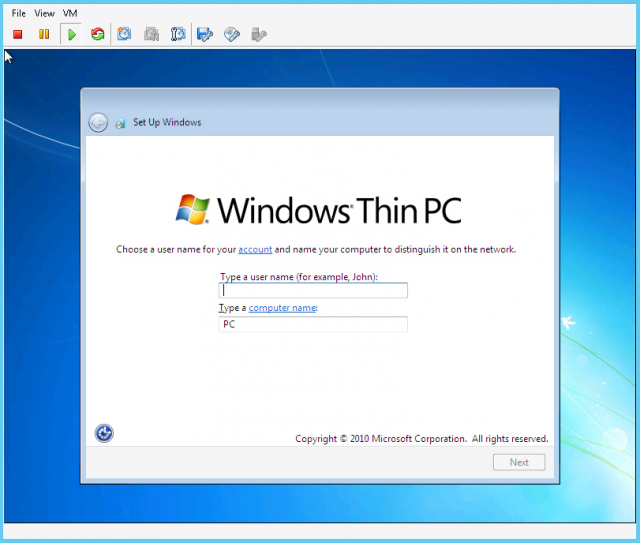Click the back arrow in Set Up Windows

[x=98, y=123]
